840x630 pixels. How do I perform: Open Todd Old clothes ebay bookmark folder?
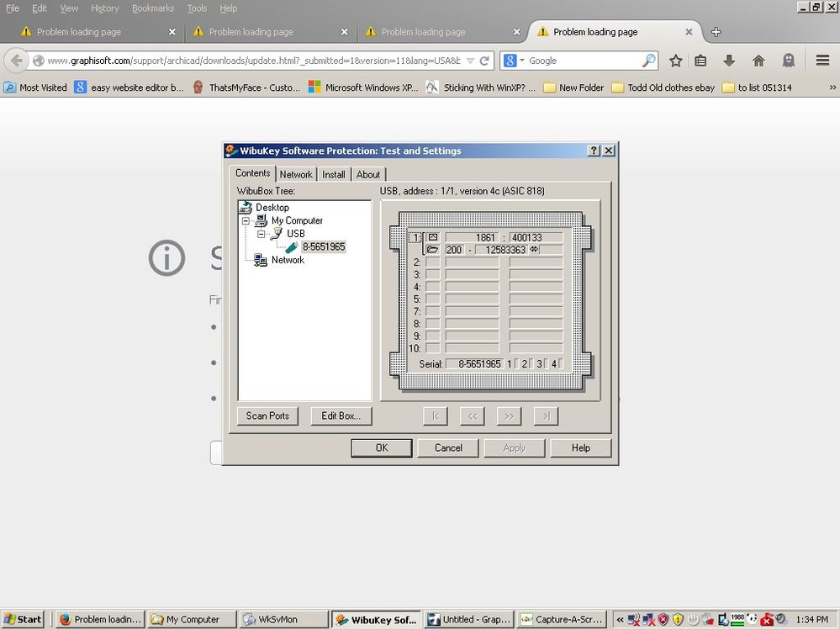pyautogui.click(x=663, y=87)
